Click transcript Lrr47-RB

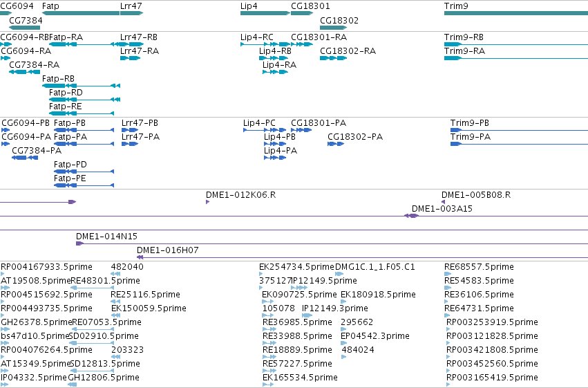(x=139, y=37)
